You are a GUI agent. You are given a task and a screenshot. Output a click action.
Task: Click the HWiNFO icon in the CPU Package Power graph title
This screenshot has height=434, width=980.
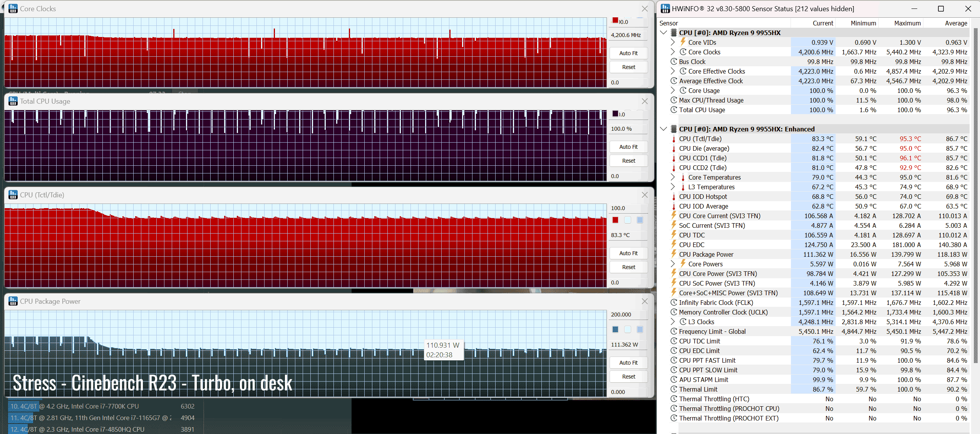click(13, 301)
